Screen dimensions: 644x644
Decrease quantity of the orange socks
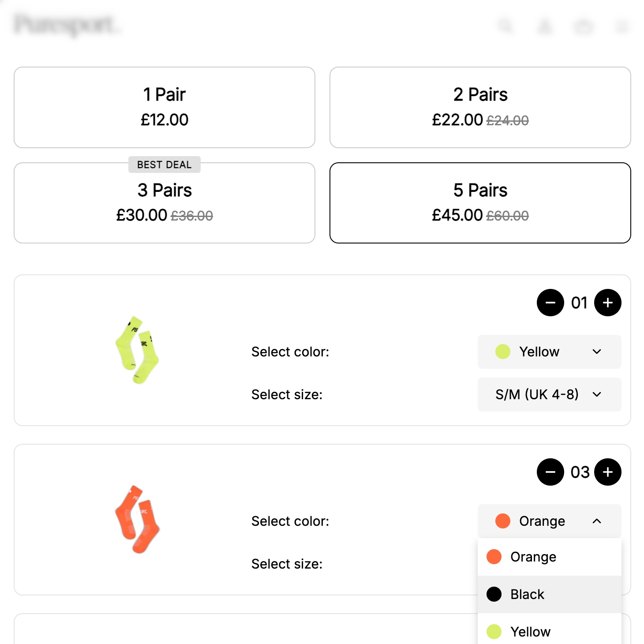pos(550,472)
